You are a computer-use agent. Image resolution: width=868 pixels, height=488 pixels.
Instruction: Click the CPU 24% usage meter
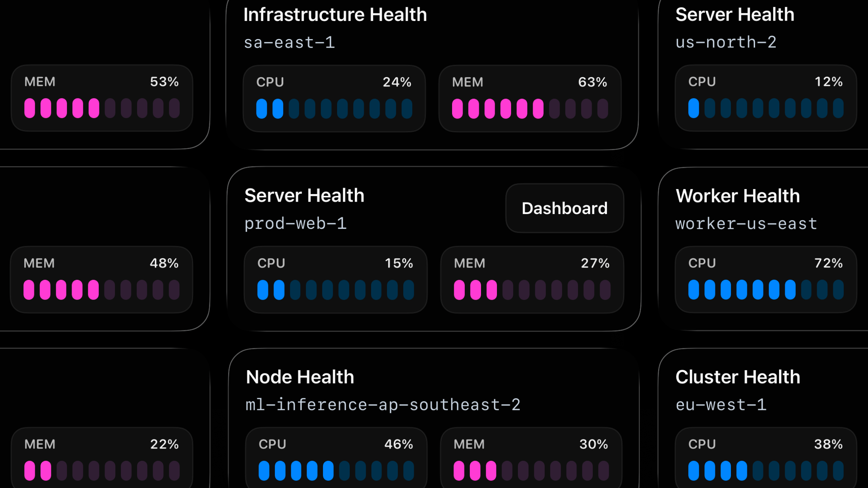[x=334, y=98]
